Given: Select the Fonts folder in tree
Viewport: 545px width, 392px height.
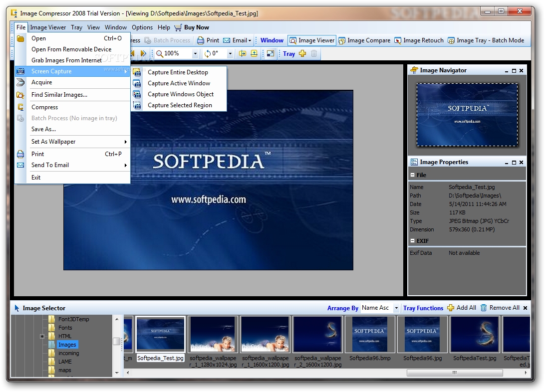Looking at the screenshot, I should pyautogui.click(x=65, y=328).
